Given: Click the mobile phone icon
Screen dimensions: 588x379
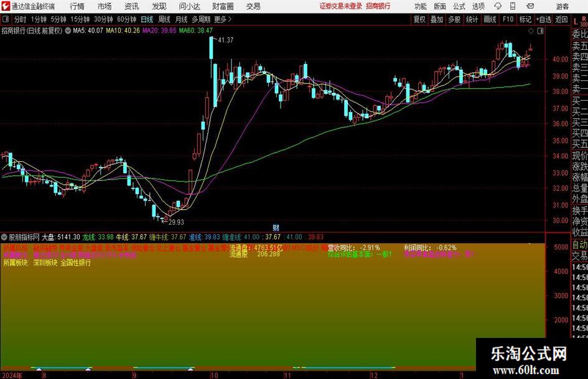Looking at the screenshot, I should 513,6.
